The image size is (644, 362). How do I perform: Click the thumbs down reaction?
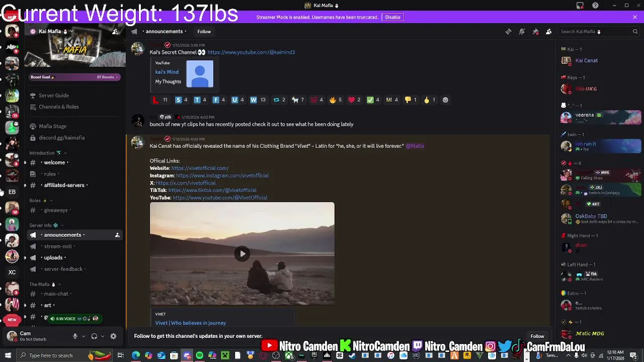(x=411, y=100)
